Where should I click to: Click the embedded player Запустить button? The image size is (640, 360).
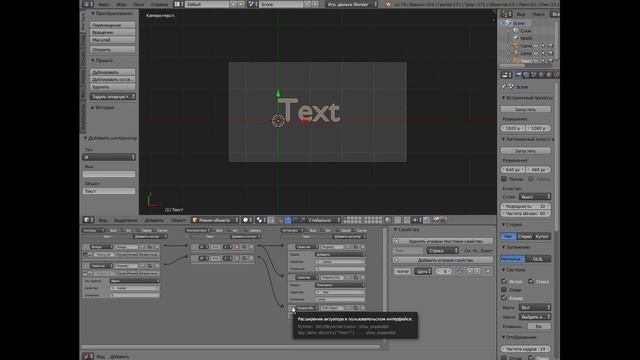526,109
